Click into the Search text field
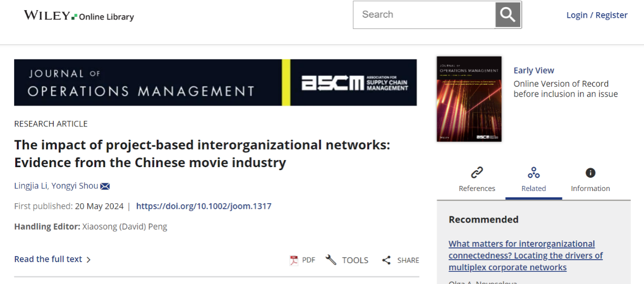 coord(424,15)
